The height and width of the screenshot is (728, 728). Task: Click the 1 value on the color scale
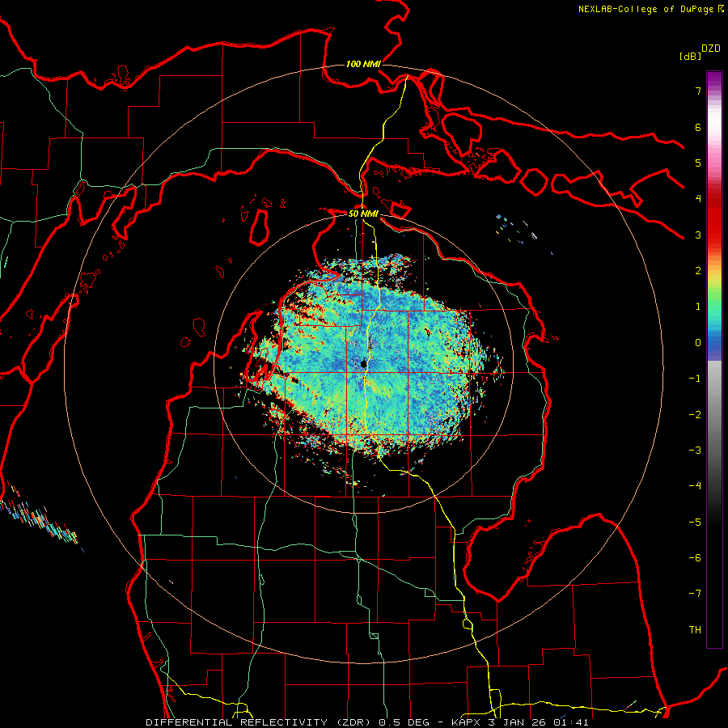click(x=698, y=307)
